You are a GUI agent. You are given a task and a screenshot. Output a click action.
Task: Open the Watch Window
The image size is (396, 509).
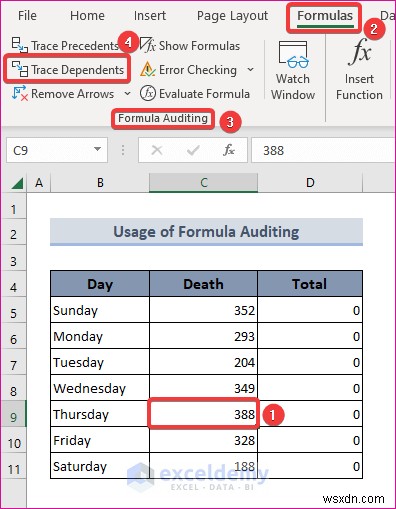coord(293,71)
